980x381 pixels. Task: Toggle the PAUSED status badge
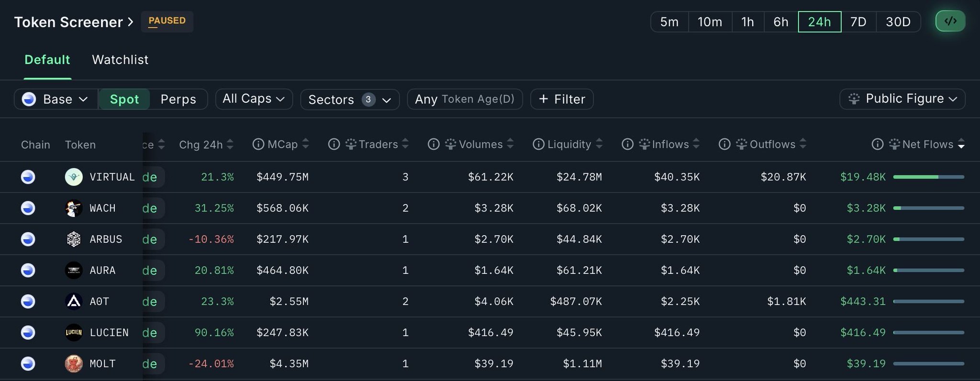[x=167, y=22]
